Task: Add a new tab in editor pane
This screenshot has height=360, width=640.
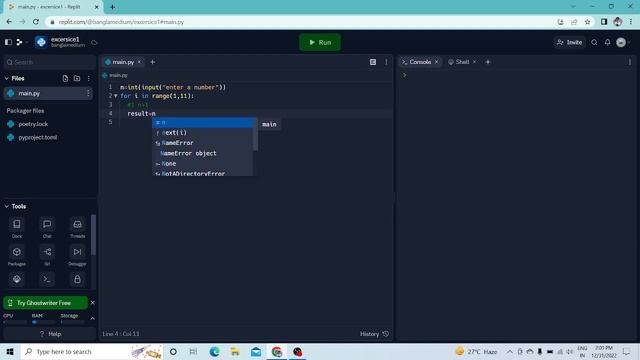Action: (152, 62)
